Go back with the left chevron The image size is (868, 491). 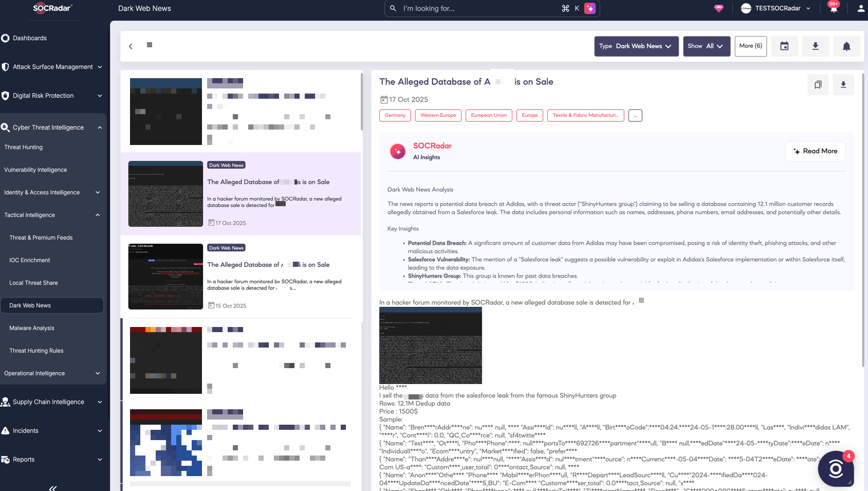point(131,46)
